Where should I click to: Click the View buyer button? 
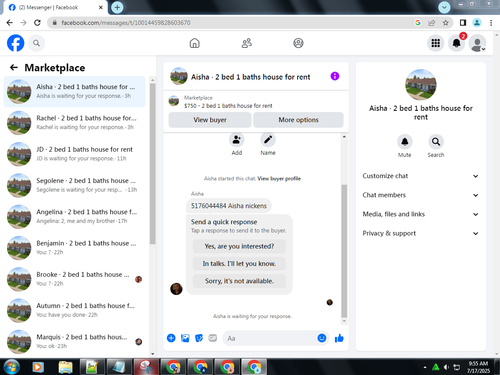click(x=210, y=120)
